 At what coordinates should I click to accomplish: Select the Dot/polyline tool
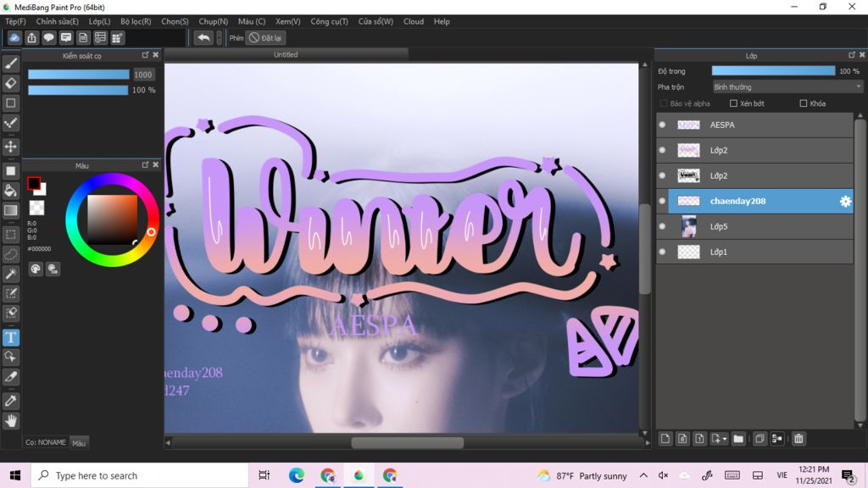click(x=10, y=123)
